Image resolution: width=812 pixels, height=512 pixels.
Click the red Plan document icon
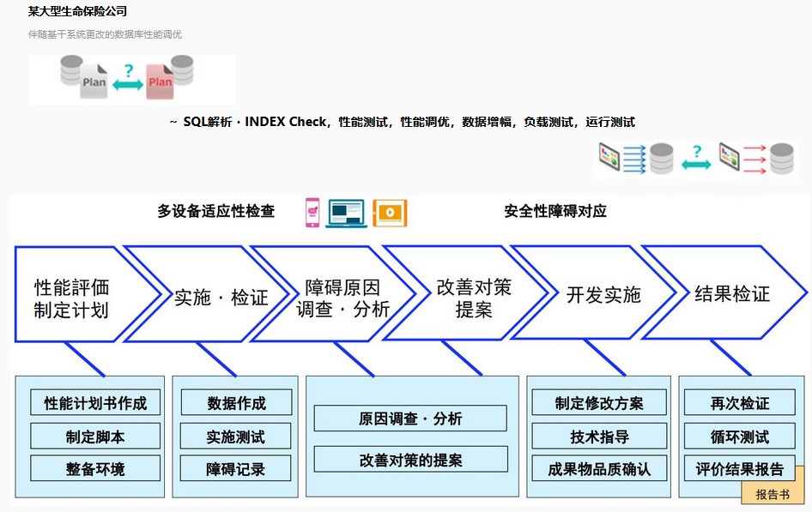point(160,82)
